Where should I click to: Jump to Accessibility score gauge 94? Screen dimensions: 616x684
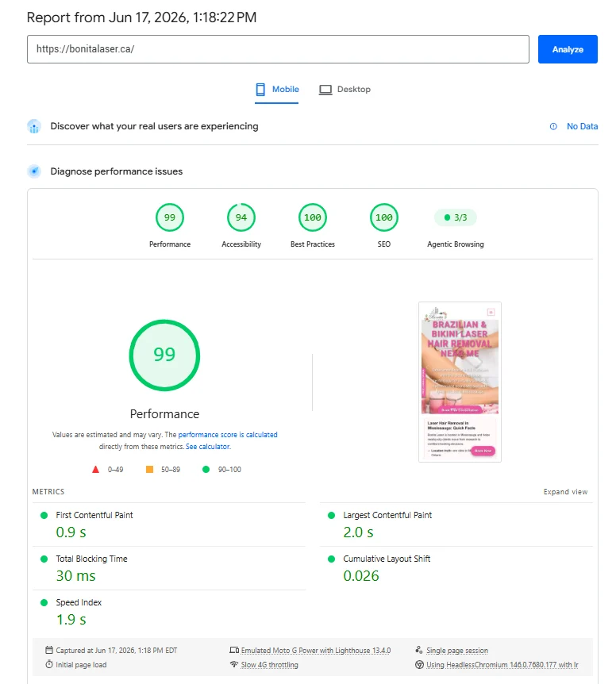click(x=241, y=217)
